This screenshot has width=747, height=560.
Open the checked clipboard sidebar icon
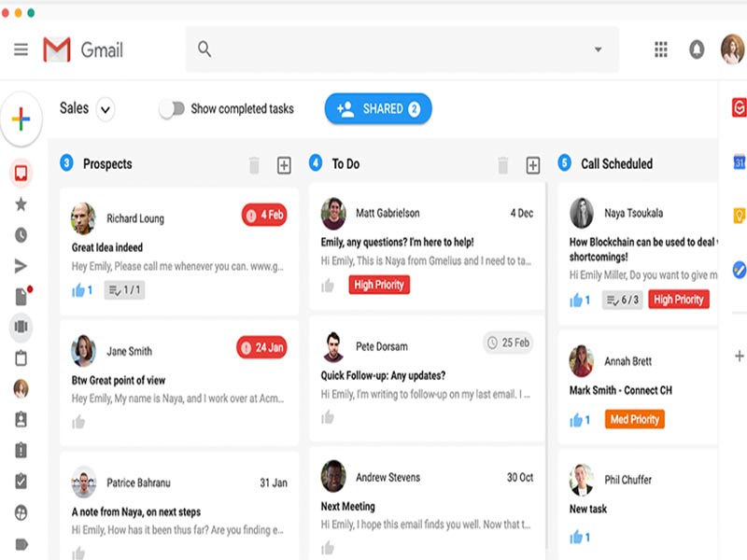click(x=21, y=481)
